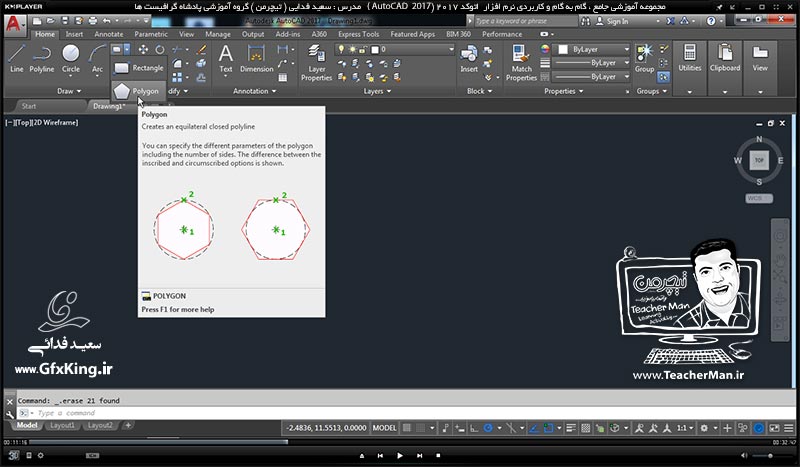Viewport: 800px width, 467px height.
Task: Expand the Draw panel
Action: click(x=69, y=91)
